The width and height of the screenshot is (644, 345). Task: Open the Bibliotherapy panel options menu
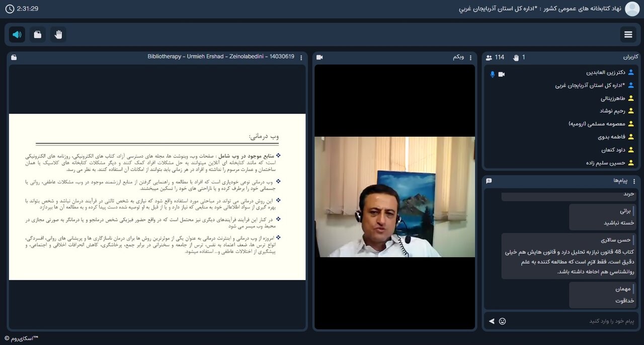click(x=301, y=57)
